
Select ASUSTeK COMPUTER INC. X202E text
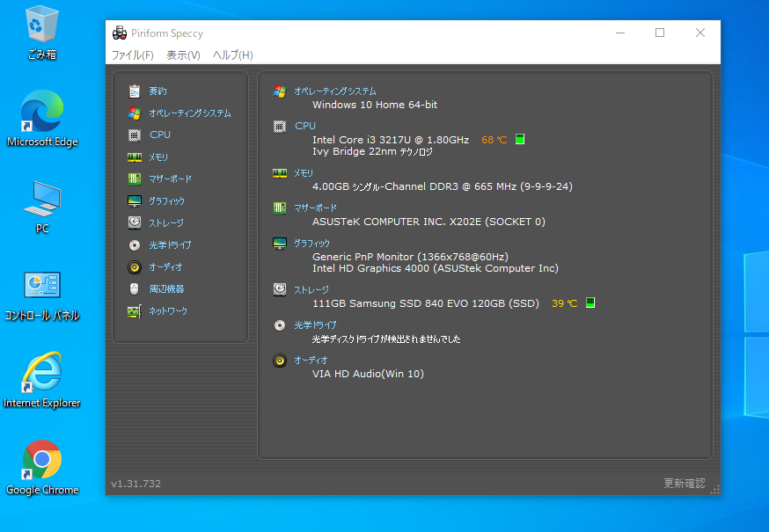(x=428, y=222)
